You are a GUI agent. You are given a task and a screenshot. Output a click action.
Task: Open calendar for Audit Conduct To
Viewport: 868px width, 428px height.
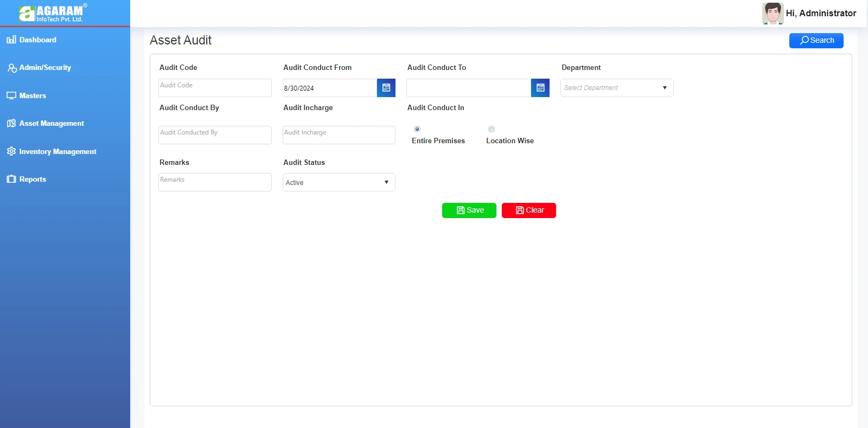[540, 88]
